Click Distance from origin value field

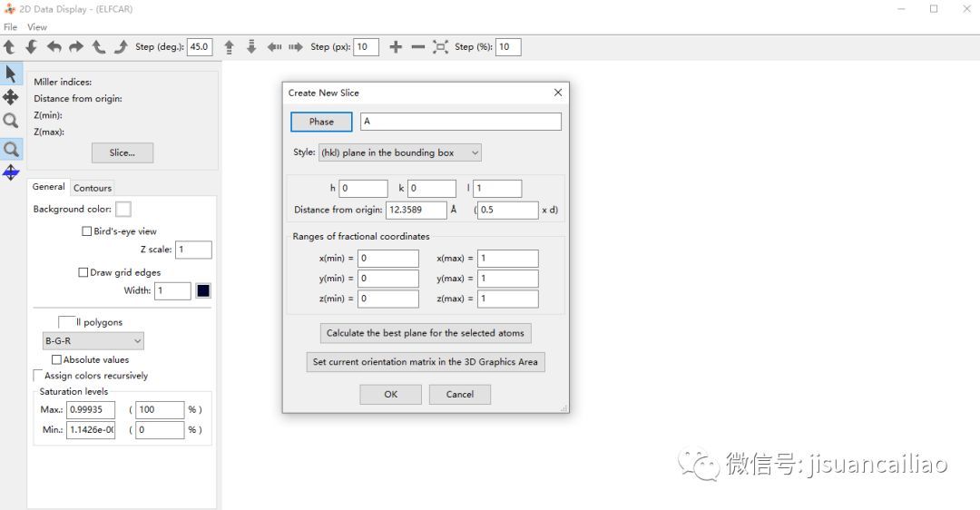416,210
